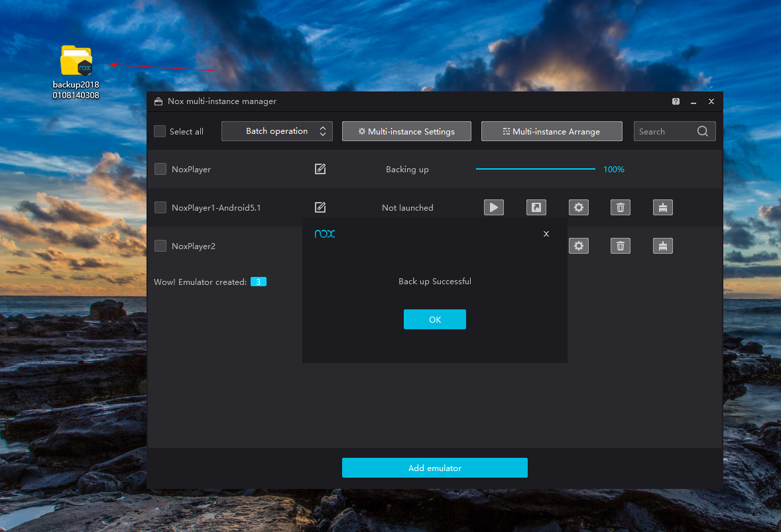This screenshot has height=532, width=781.
Task: Delete the NoxPlayer1-Android5.1 instance via trash icon
Action: click(621, 207)
